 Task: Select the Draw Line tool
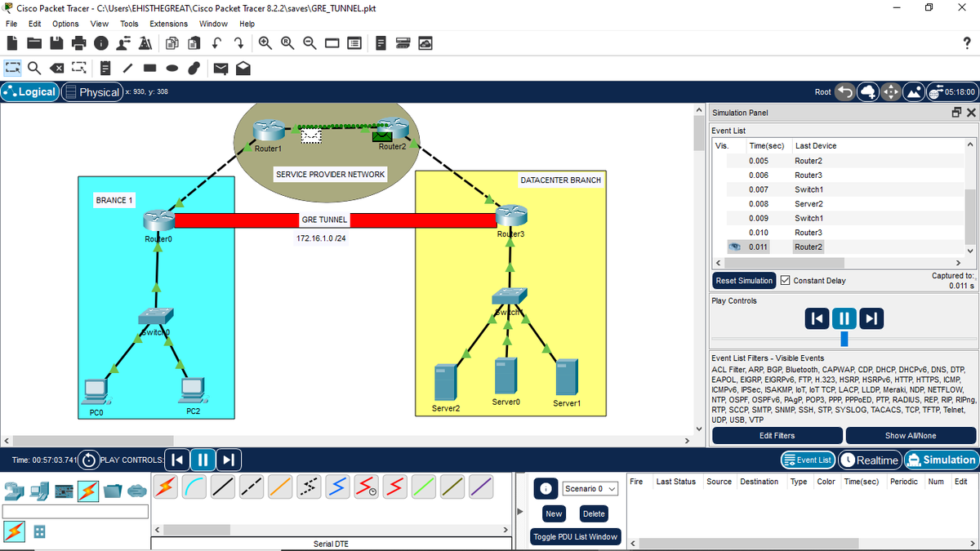(128, 68)
